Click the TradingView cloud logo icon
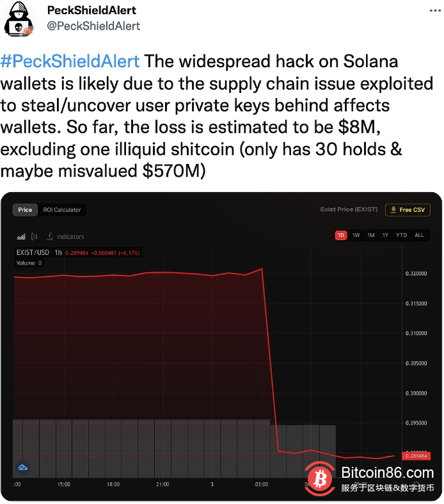The height and width of the screenshot is (504, 444). tap(23, 467)
